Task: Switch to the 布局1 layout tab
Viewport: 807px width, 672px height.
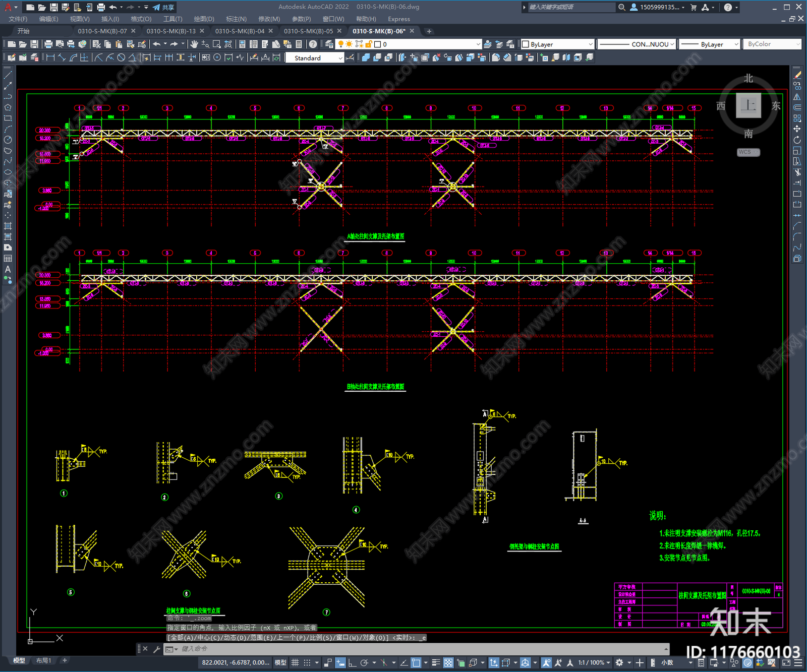Action: [44, 660]
